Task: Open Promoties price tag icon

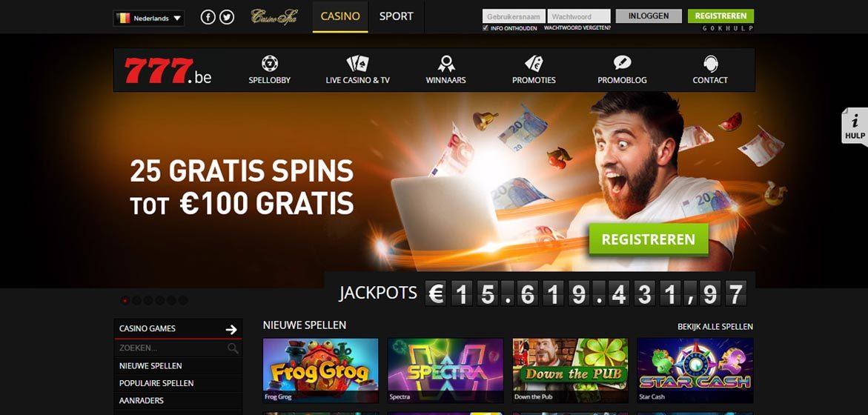Action: pos(534,64)
